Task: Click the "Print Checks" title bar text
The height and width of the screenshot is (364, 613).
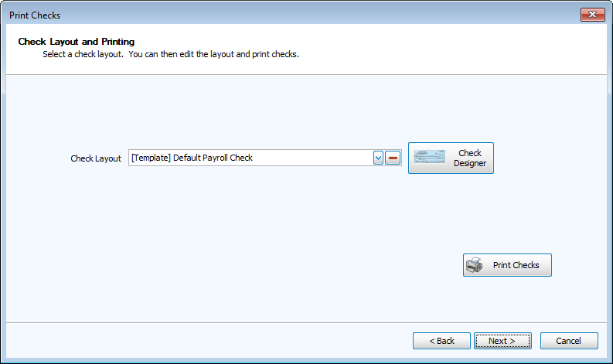Action: pos(35,15)
